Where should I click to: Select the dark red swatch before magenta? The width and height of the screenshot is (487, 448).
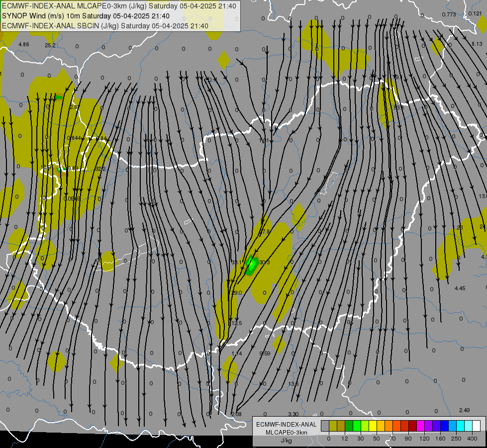click(x=413, y=426)
